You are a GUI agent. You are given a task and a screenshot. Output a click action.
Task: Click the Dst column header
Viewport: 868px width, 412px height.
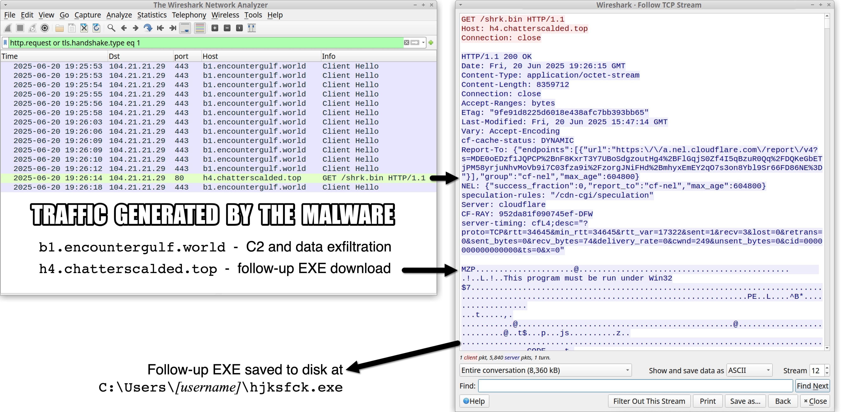[x=141, y=56]
